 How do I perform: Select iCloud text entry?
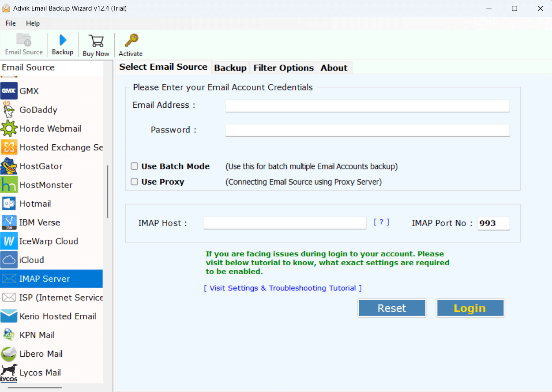coord(32,260)
